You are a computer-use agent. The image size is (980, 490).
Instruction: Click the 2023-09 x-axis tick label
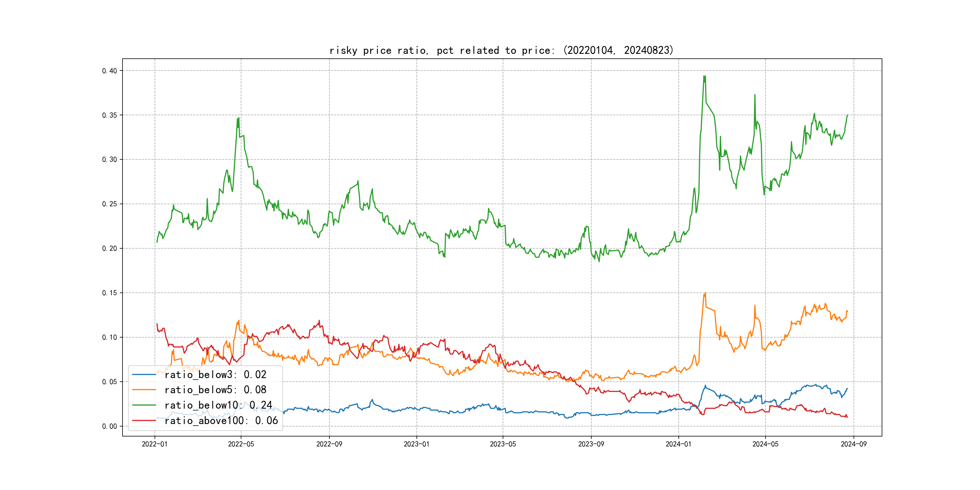pyautogui.click(x=591, y=444)
